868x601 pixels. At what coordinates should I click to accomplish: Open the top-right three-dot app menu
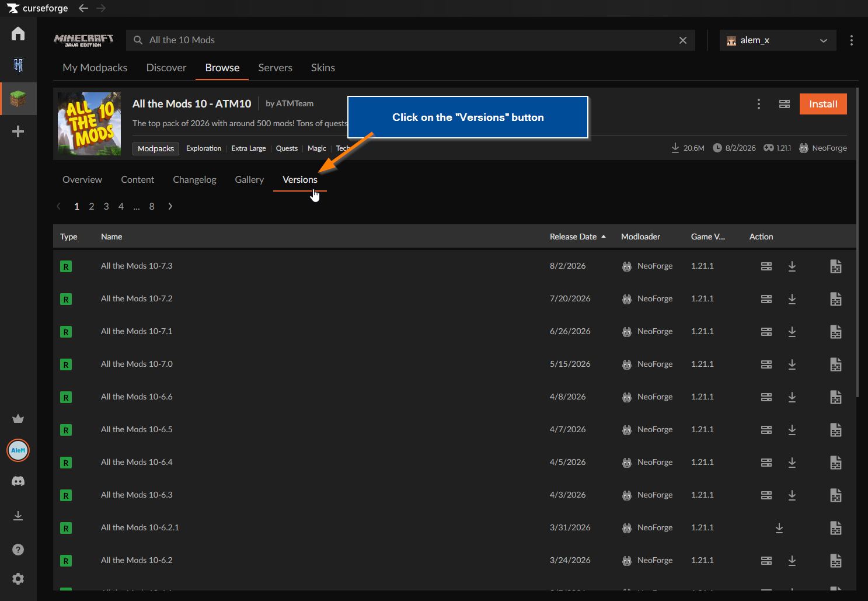852,40
